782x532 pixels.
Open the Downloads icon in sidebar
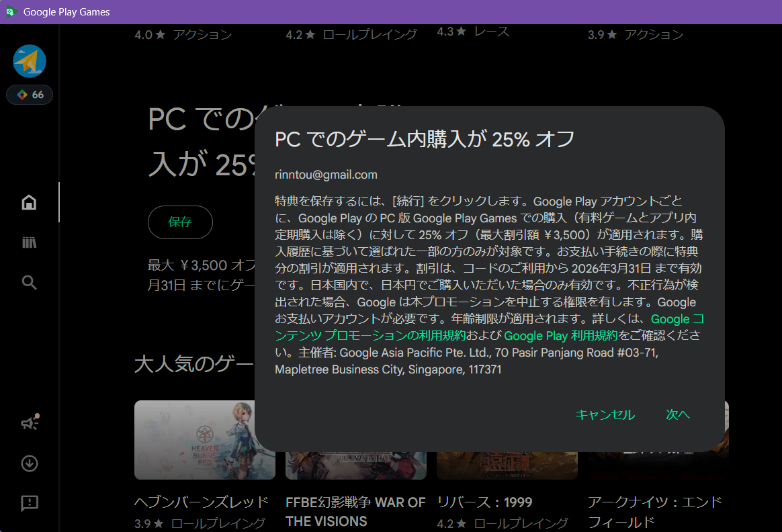tap(29, 463)
